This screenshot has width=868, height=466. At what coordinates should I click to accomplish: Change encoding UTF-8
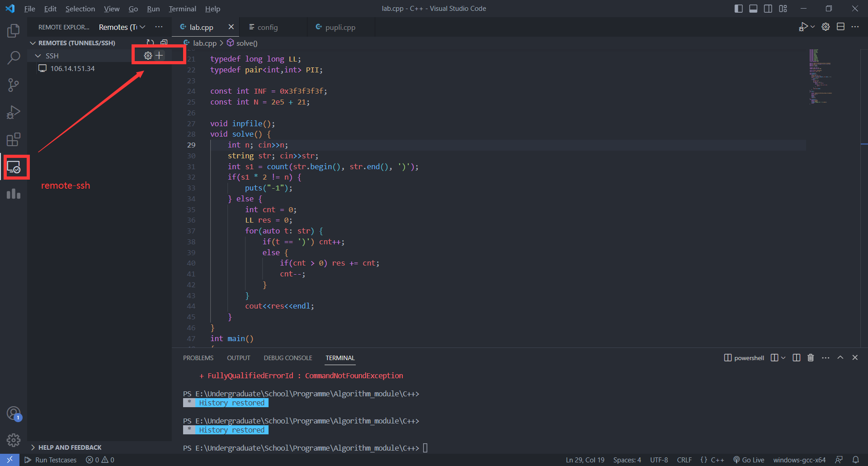[x=659, y=460]
